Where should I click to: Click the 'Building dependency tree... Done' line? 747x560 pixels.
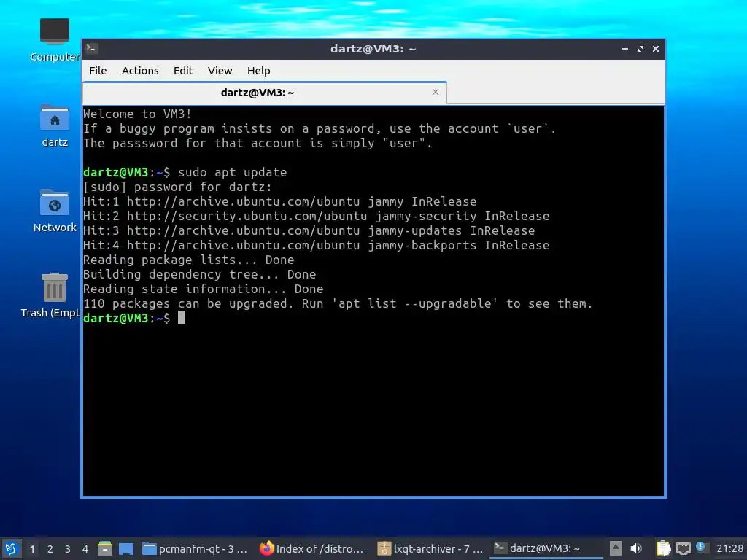pos(200,274)
